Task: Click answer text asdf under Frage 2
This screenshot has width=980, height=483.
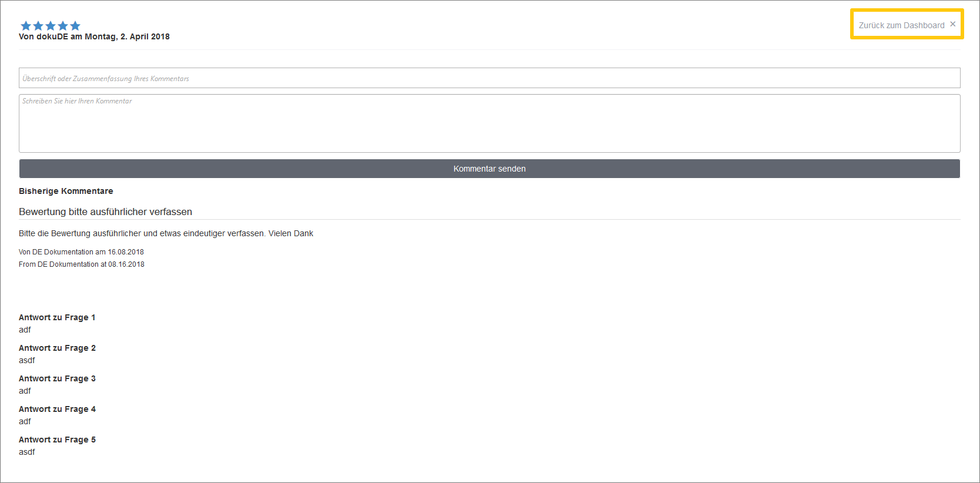Action: (27, 360)
